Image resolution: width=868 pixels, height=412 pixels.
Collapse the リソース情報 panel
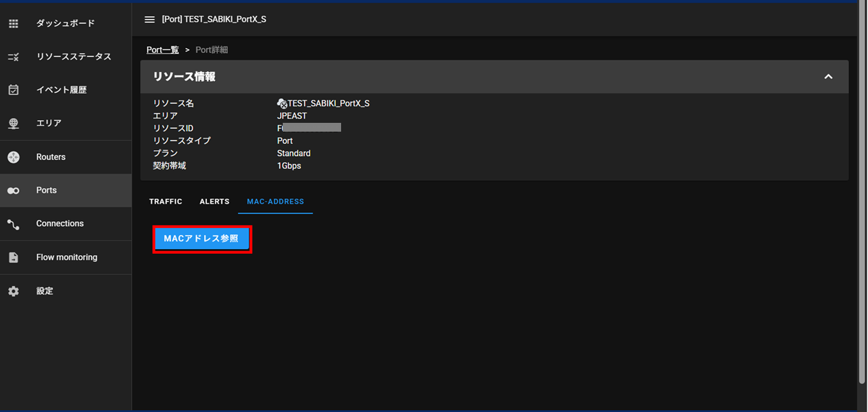point(828,77)
